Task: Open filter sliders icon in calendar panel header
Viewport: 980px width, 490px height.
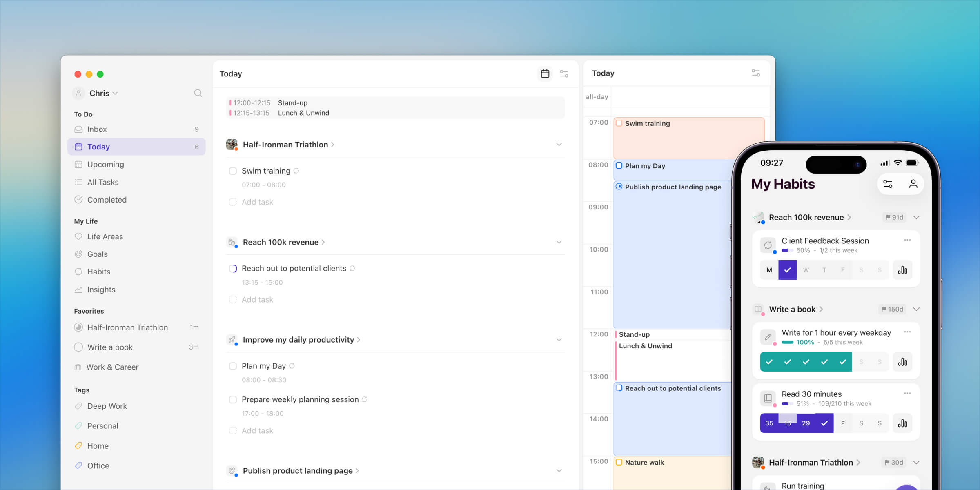Action: point(755,73)
